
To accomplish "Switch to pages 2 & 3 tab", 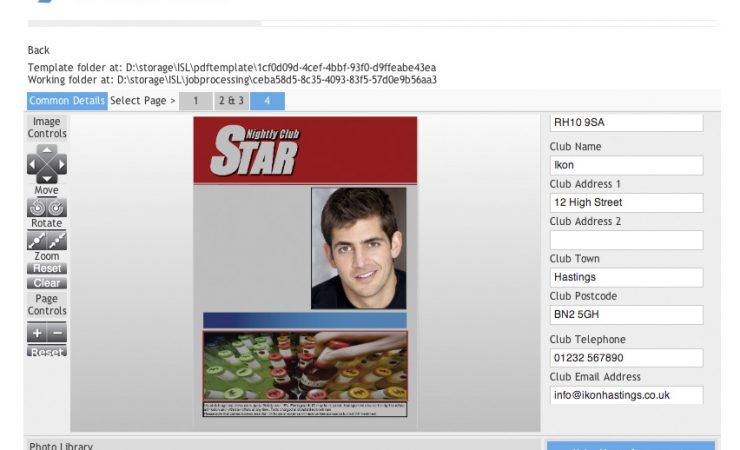I will 232,101.
